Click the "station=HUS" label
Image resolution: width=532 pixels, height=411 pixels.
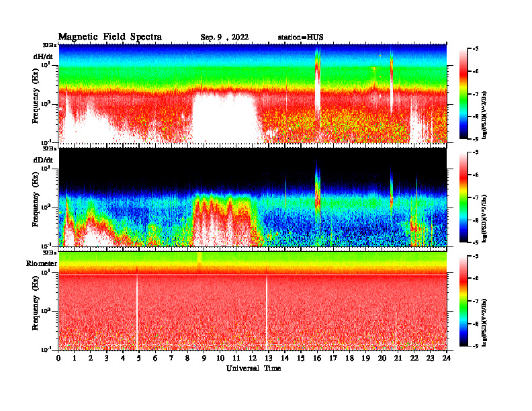(300, 38)
